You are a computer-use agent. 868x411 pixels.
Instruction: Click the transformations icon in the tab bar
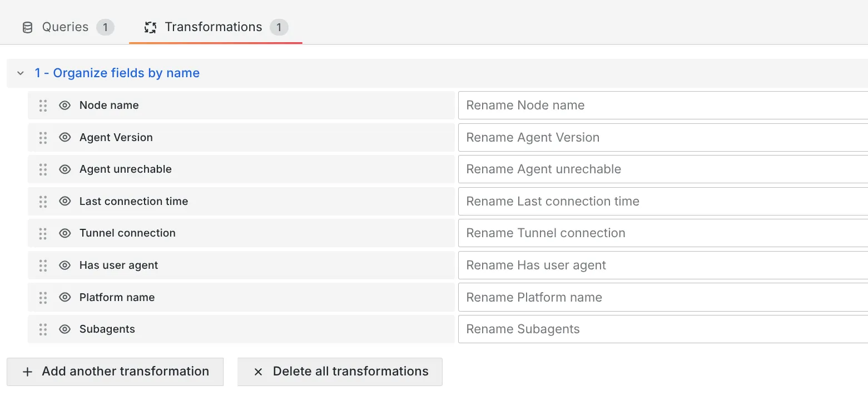(149, 26)
